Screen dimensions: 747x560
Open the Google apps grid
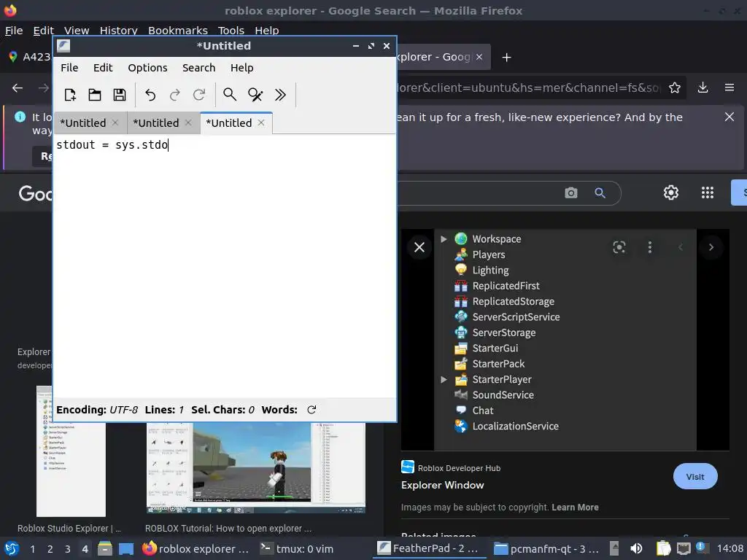(708, 192)
